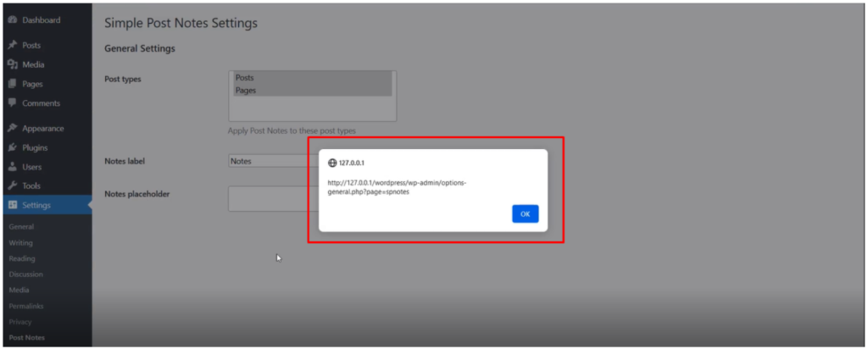Click the Users person icon

coord(13,167)
